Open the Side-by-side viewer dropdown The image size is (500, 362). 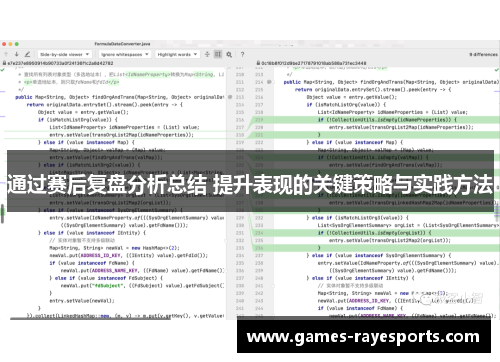(x=64, y=54)
